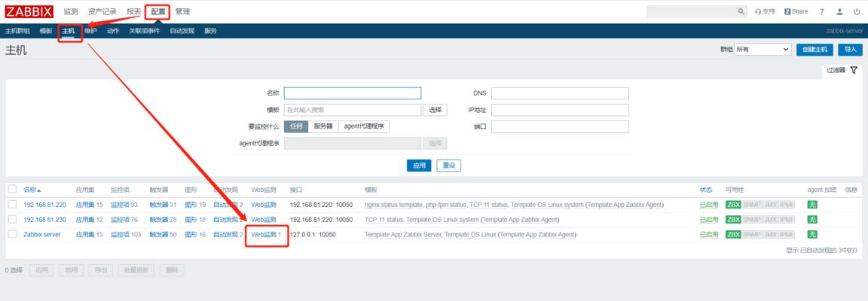Image resolution: width=868 pixels, height=301 pixels.
Task: Open the 群组 dropdown
Action: (x=763, y=50)
